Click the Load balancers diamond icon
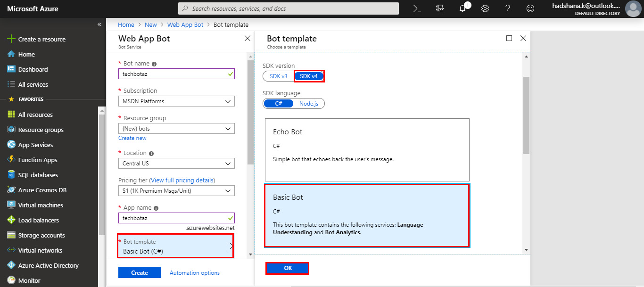Screen dimensions: 644x287 point(11,220)
